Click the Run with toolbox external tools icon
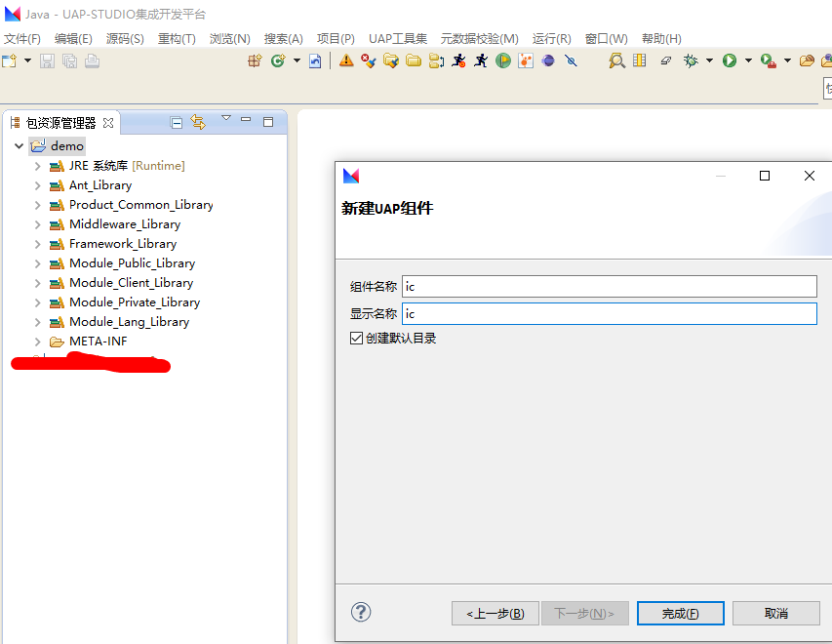This screenshot has width=832, height=644. (x=769, y=60)
